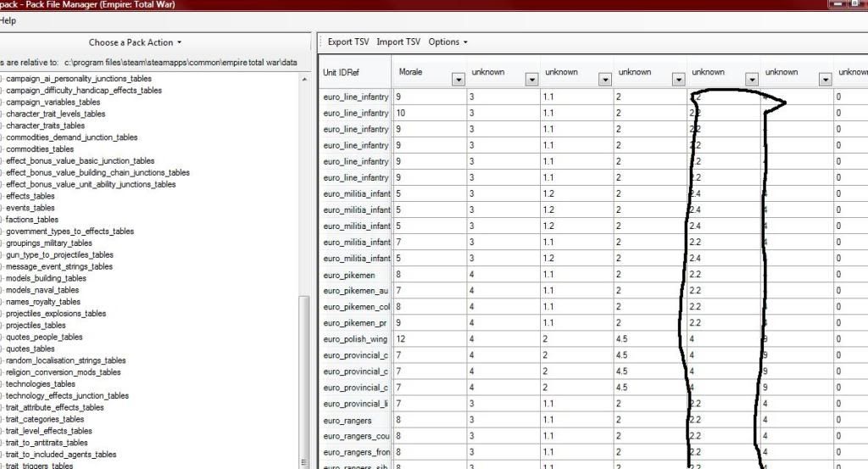Open the Morale column filter dropdown
The height and width of the screenshot is (469, 868).
pos(459,80)
